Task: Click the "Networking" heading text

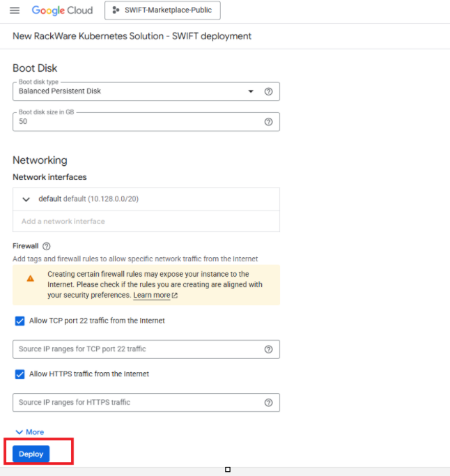Action: [40, 160]
